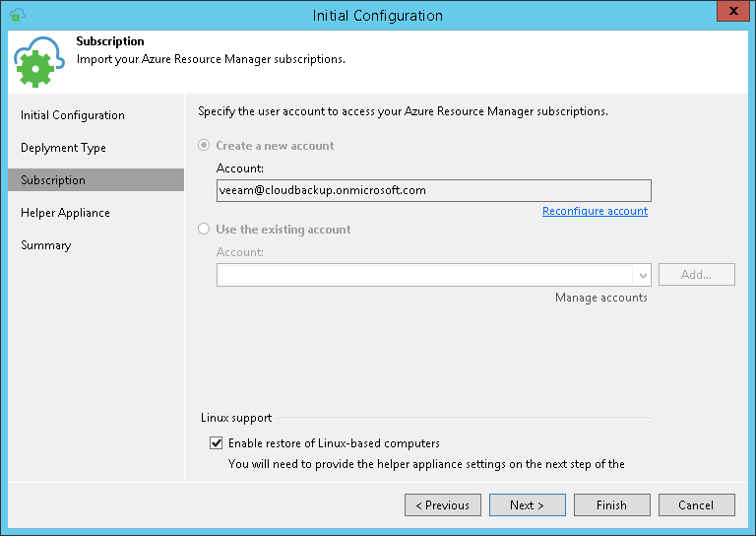Jump to Helper Appliance step
756x536 pixels.
coord(65,213)
